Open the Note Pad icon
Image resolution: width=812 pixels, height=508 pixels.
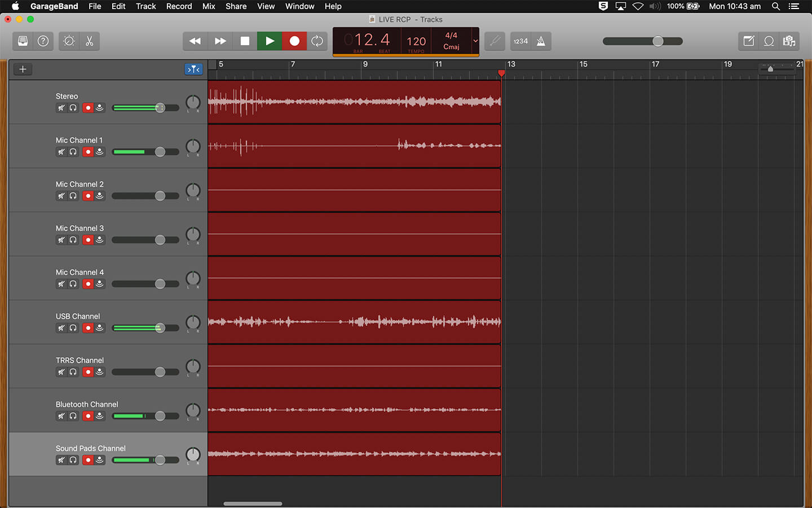(748, 41)
